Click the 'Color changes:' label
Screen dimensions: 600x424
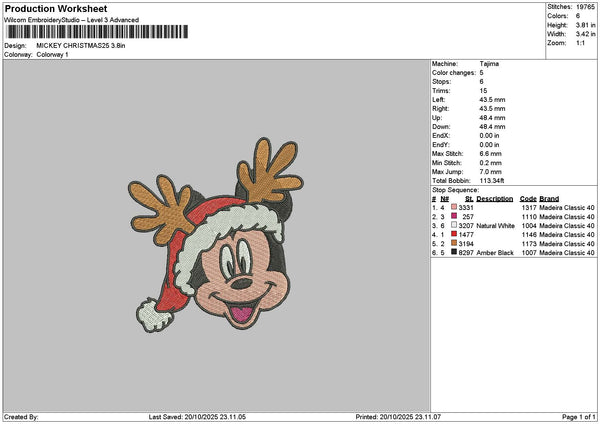(x=454, y=73)
